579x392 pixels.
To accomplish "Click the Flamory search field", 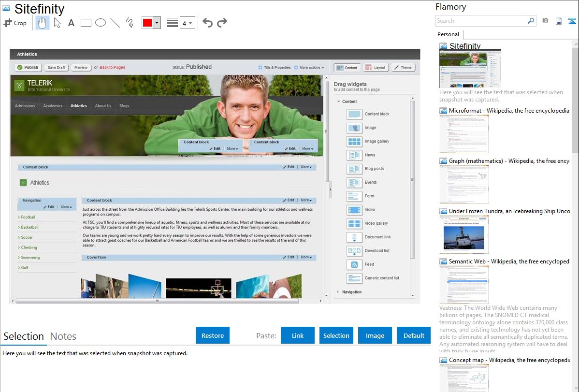I will (x=481, y=21).
